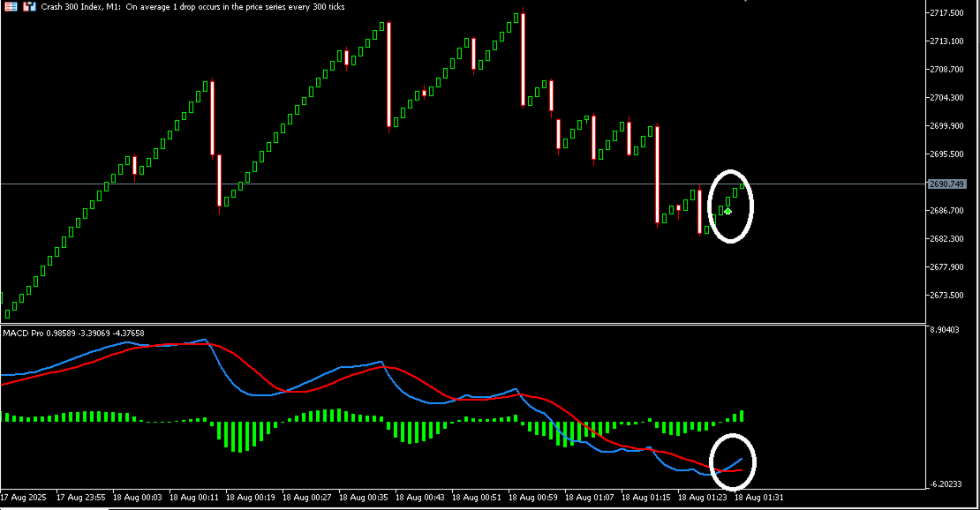
Task: Click the 2686.700 price scale label
Action: coord(946,211)
